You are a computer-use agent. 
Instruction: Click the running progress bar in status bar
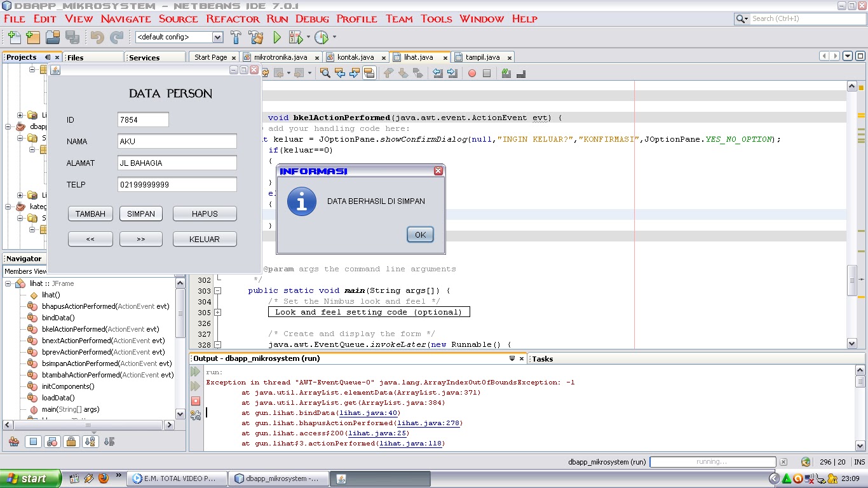(x=712, y=462)
